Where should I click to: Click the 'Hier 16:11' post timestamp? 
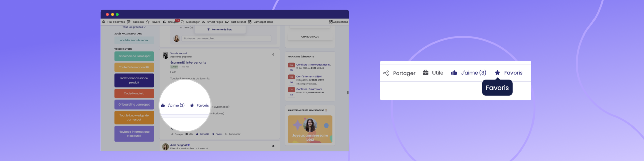[185, 67]
